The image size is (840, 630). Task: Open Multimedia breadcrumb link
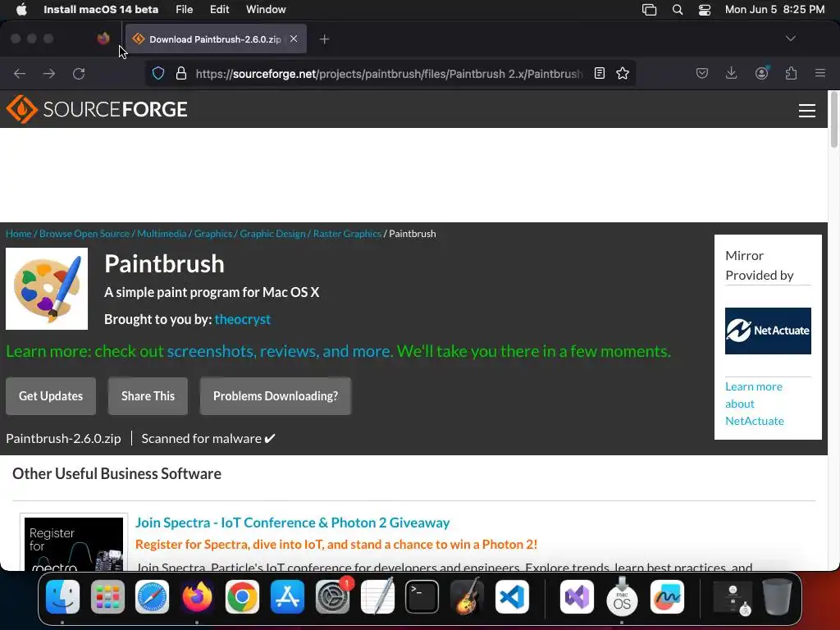coord(162,234)
